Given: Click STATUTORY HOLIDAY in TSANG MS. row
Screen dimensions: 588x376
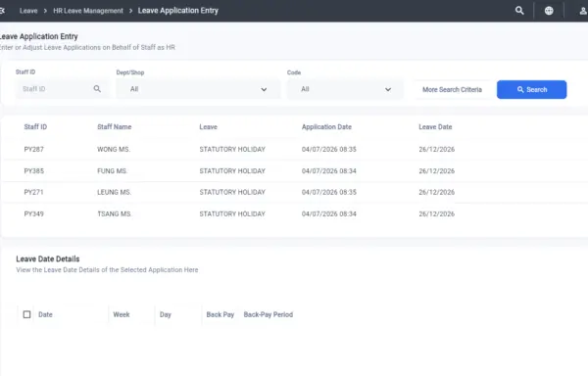Looking at the screenshot, I should (x=232, y=213).
